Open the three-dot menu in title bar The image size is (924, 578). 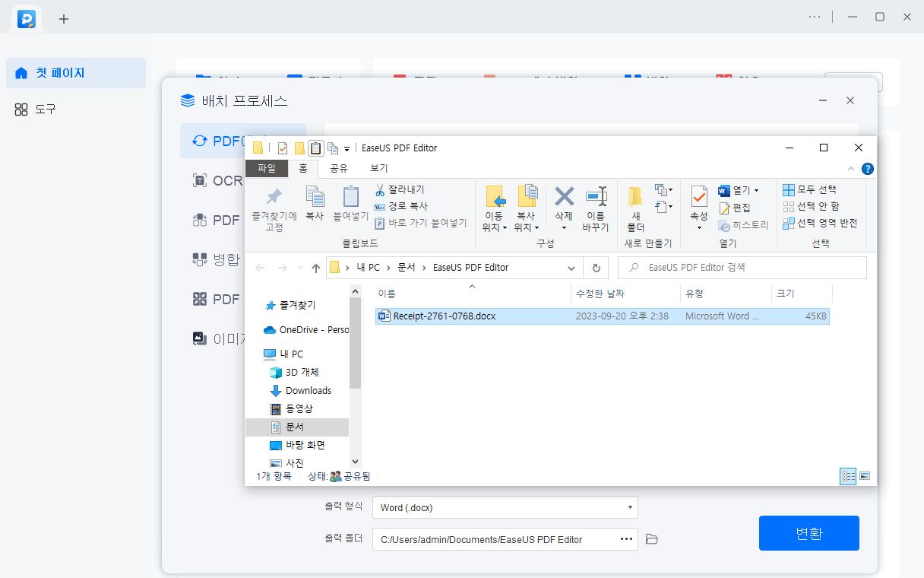(x=815, y=17)
